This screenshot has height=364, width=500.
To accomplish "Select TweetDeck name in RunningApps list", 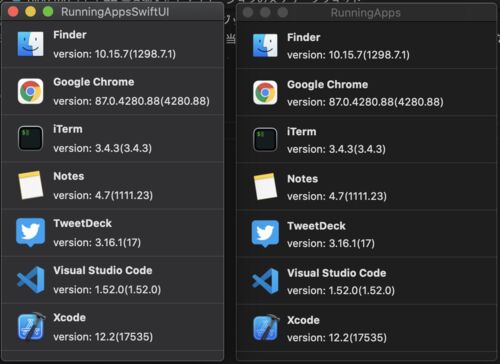I will point(316,226).
